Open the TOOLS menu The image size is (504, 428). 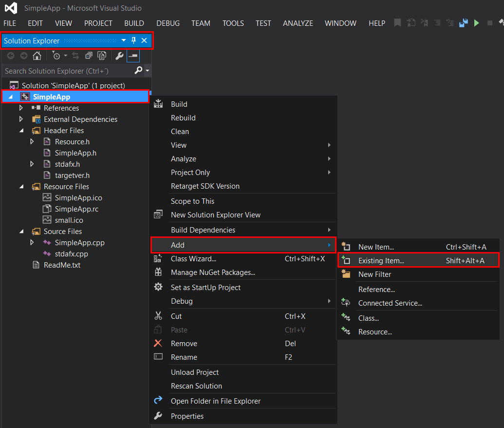click(x=233, y=23)
